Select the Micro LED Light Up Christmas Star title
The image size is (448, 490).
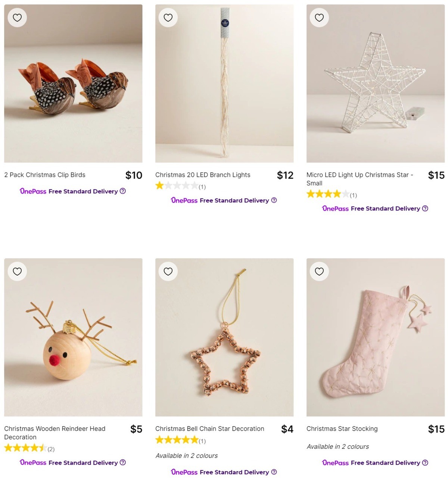point(360,179)
